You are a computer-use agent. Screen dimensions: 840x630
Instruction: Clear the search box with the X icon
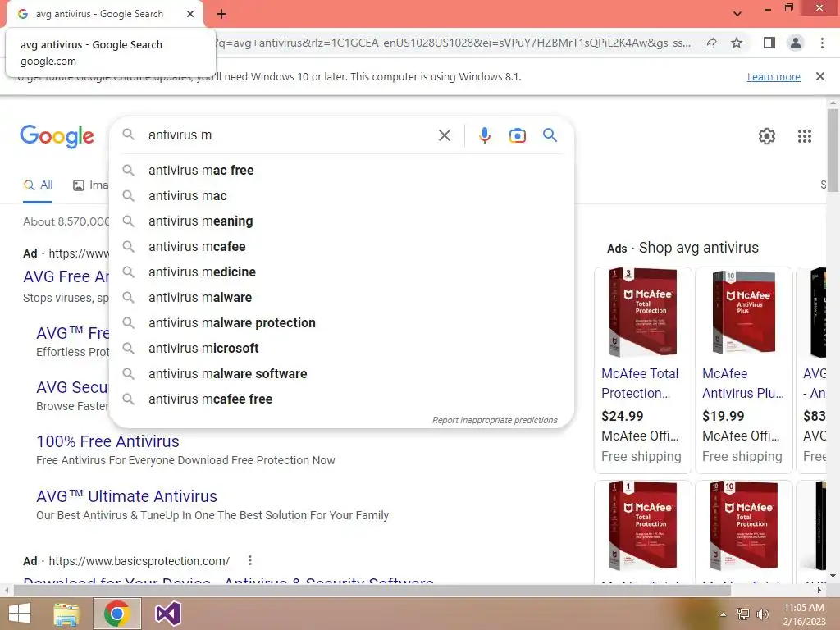[444, 135]
